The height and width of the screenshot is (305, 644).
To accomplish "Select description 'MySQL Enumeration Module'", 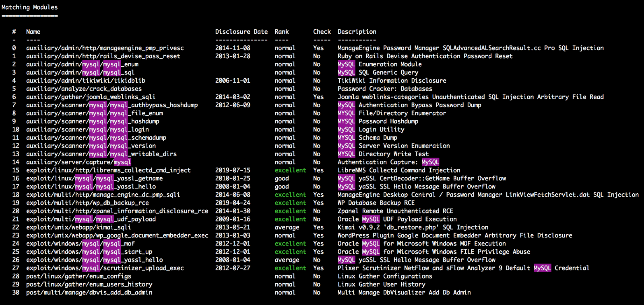I will pos(380,64).
